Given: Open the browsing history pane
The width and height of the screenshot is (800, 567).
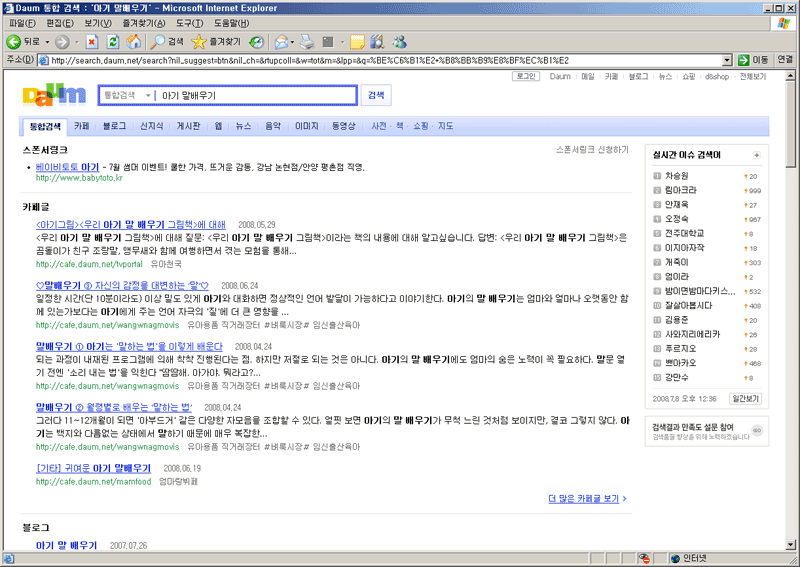Looking at the screenshot, I should tap(256, 42).
